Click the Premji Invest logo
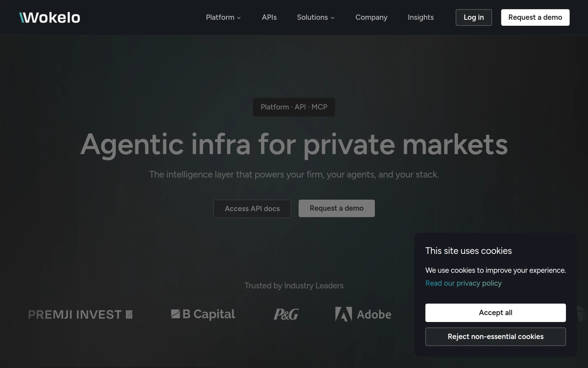The image size is (588, 368). tap(80, 314)
